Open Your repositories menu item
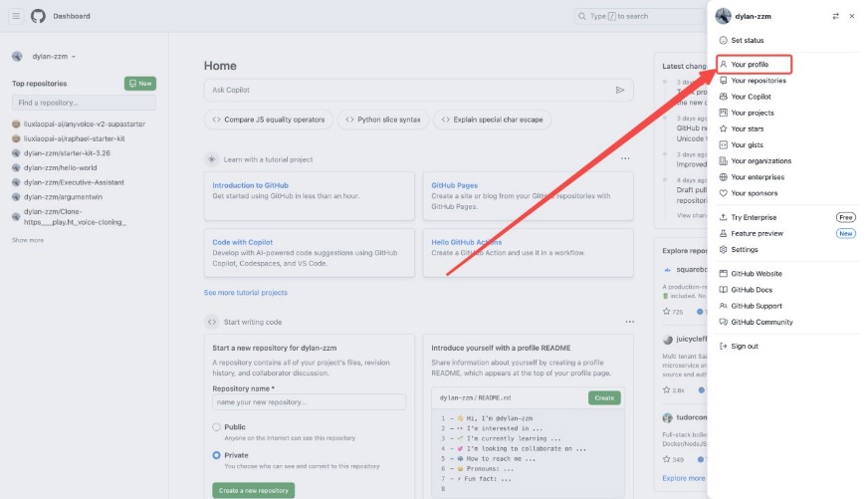The image size is (868, 499). (x=759, y=81)
